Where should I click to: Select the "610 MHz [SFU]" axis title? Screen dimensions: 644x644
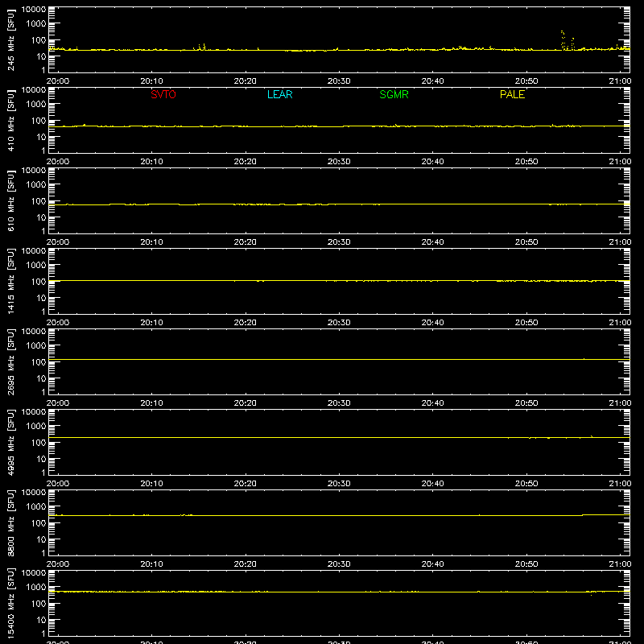10,200
